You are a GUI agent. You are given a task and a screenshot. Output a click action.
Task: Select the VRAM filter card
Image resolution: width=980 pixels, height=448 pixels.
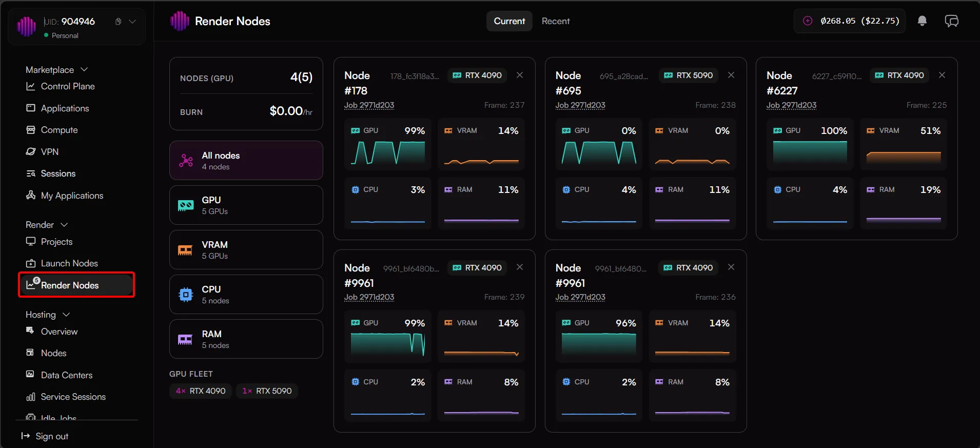[x=246, y=249]
